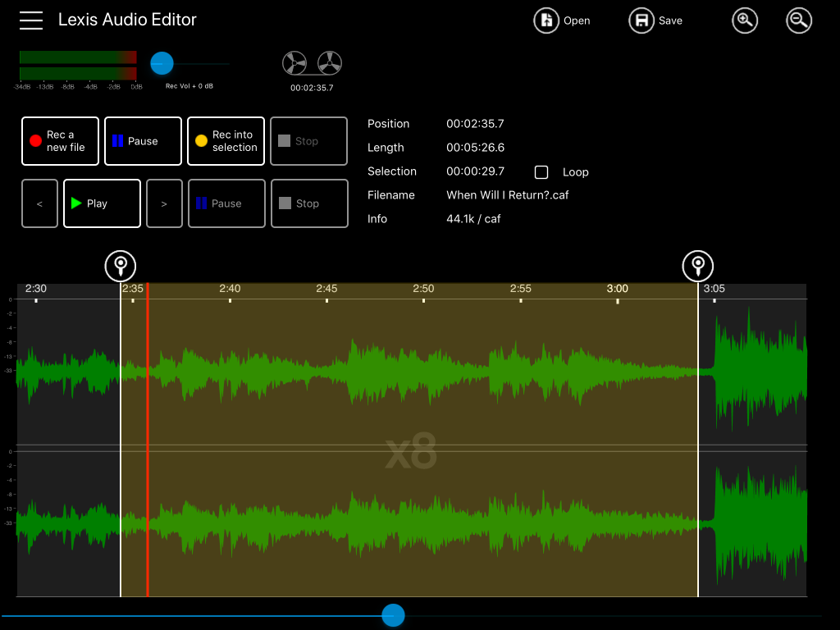Screen dimensions: 840x630
Task: Click the Lexis Audio Editor title
Action: point(127,20)
